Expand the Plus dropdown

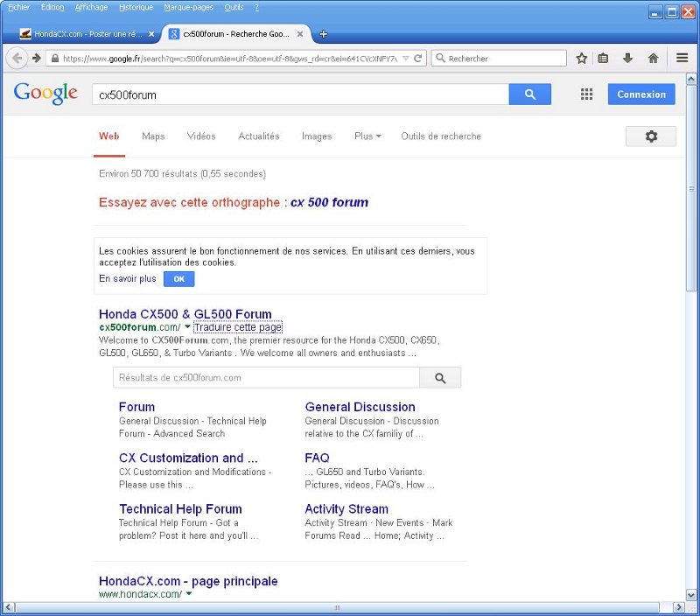[367, 136]
